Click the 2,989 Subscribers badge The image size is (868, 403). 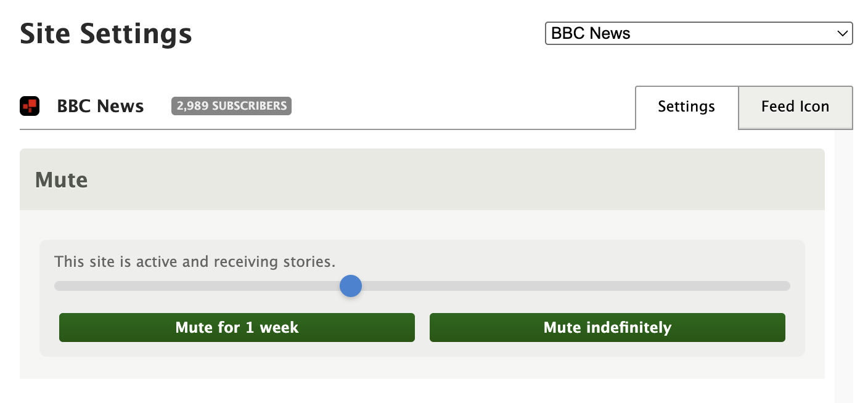[231, 106]
